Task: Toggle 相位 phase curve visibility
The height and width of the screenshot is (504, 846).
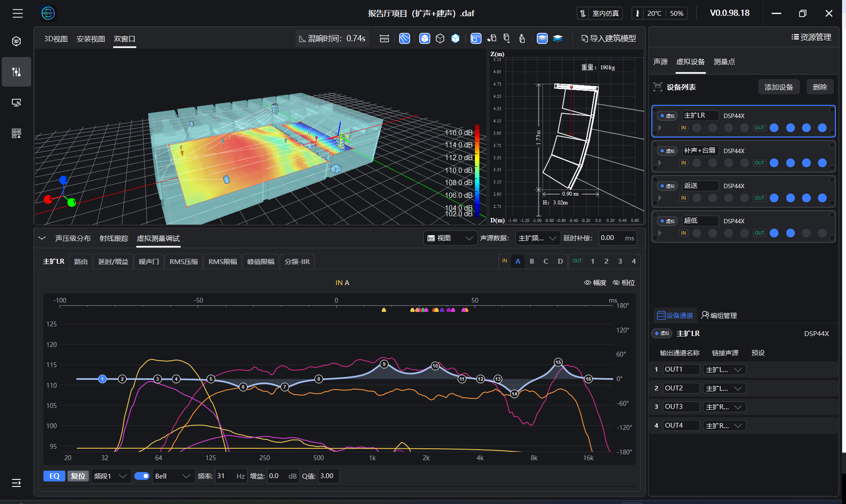Action: point(624,282)
